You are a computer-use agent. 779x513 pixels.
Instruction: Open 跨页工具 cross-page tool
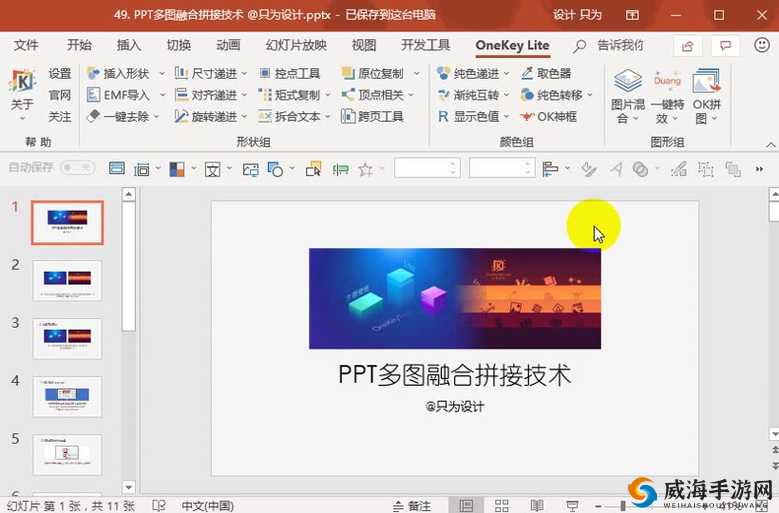(373, 117)
